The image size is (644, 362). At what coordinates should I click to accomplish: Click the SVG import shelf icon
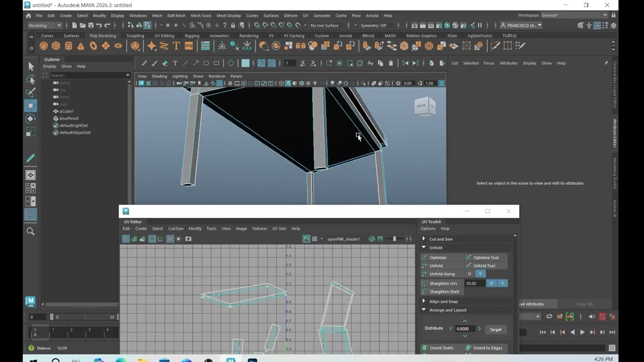pyautogui.click(x=189, y=46)
